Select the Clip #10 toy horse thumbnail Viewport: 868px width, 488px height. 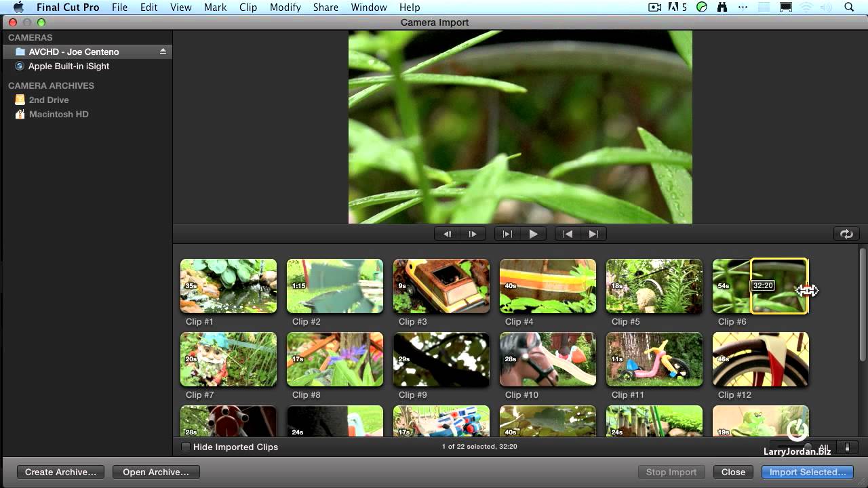(548, 359)
